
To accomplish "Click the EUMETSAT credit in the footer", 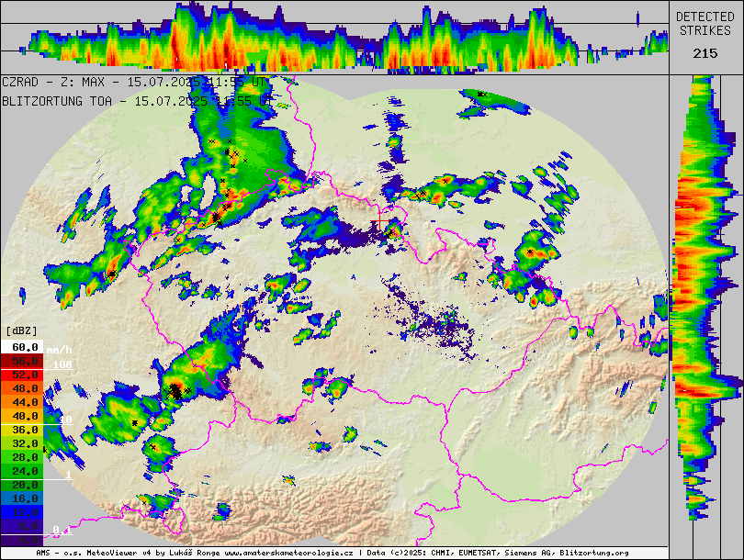I will pos(479,553).
